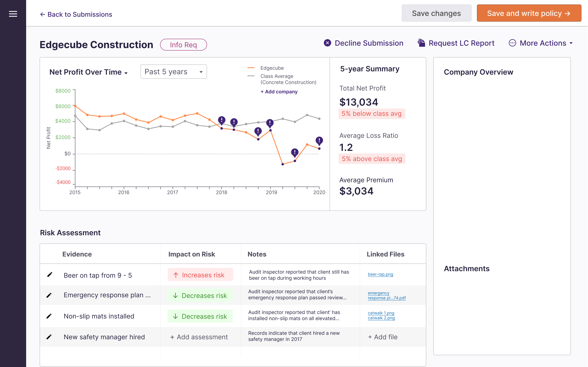This screenshot has width=588, height=367.
Task: Click the alert marker at 2020 on chart
Action: [319, 140]
